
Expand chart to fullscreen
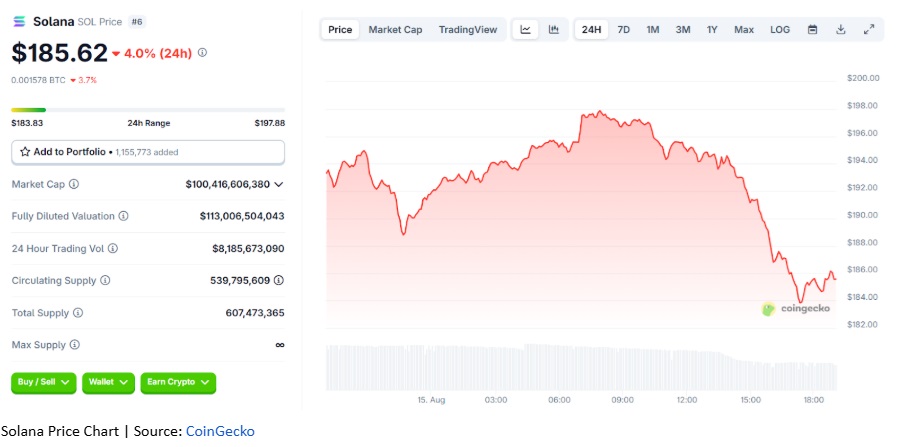(x=868, y=30)
